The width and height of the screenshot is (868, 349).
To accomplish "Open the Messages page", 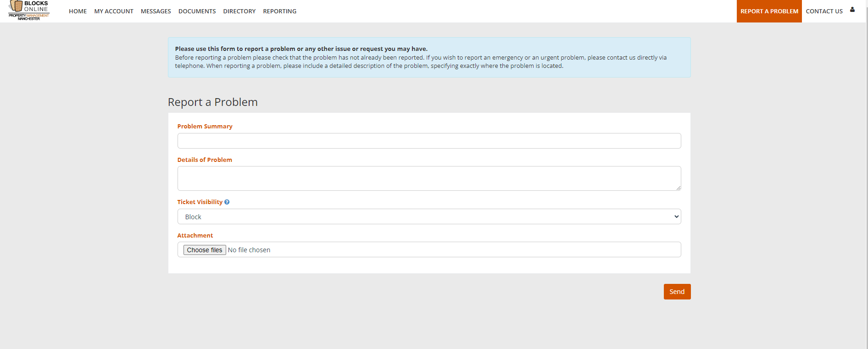I will (156, 11).
